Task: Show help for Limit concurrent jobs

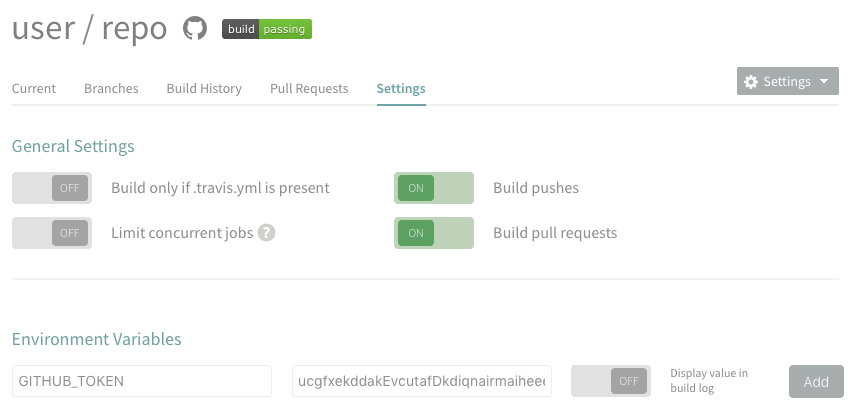Action: [266, 233]
